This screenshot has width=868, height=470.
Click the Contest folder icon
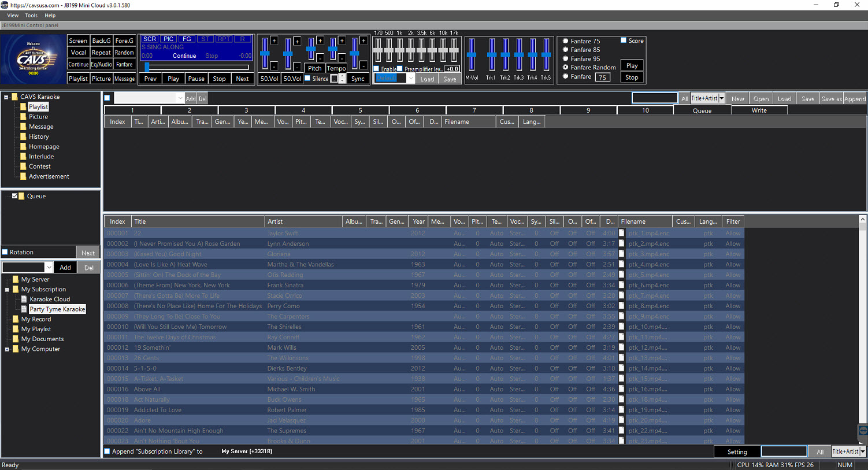click(x=23, y=166)
